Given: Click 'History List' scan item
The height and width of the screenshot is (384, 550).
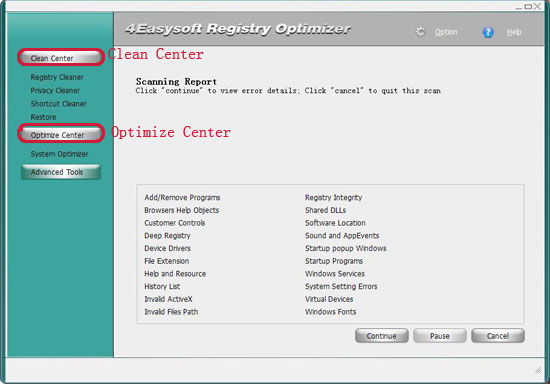Looking at the screenshot, I should [162, 287].
